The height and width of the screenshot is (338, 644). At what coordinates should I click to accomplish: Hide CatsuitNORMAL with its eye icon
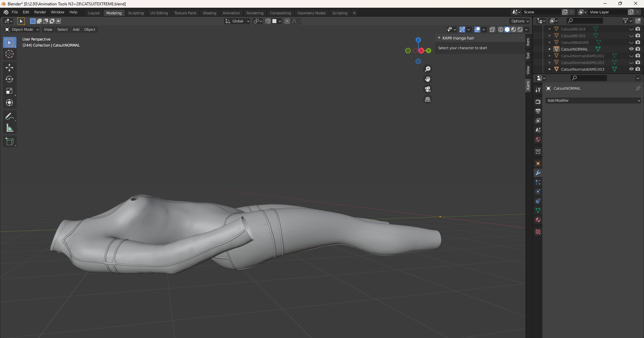pyautogui.click(x=631, y=49)
